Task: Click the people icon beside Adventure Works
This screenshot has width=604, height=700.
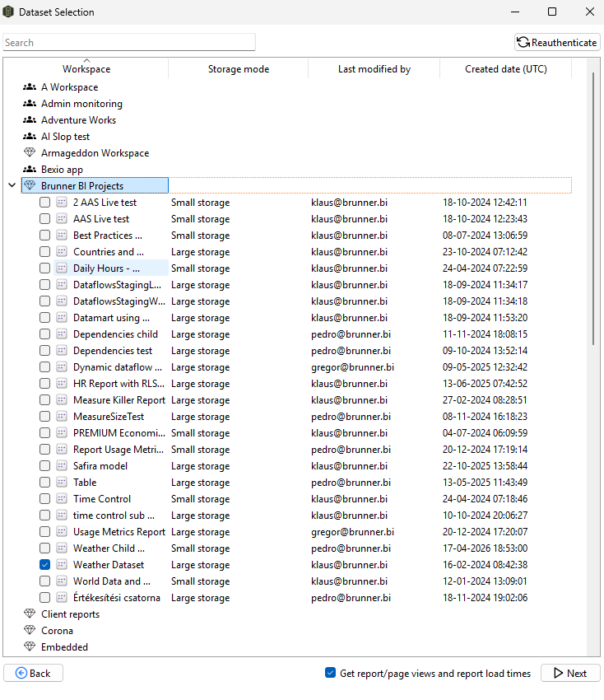Action: coord(30,120)
